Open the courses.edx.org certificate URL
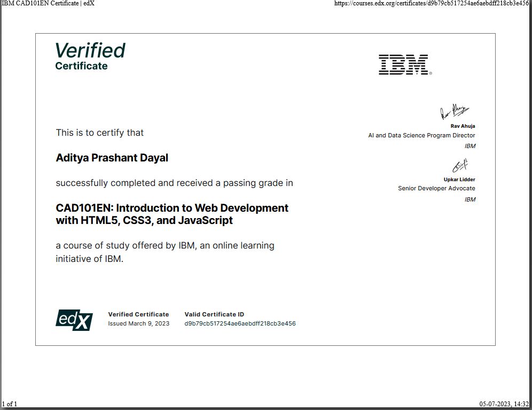 432,3
